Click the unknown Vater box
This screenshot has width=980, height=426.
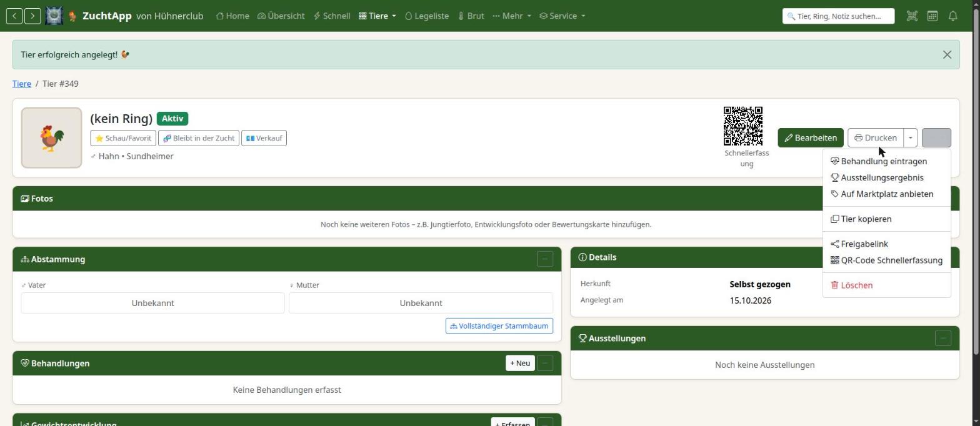(152, 303)
